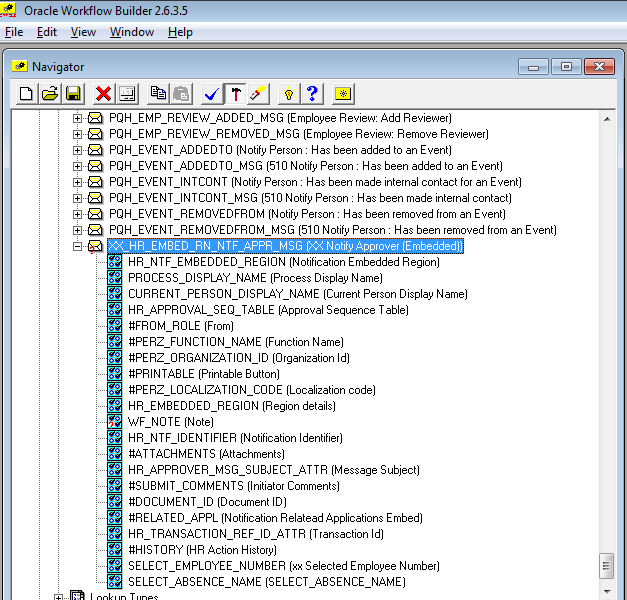Image resolution: width=627 pixels, height=600 pixels.
Task: Select the #DOCUMENT_ID attribute icon
Action: [x=115, y=502]
